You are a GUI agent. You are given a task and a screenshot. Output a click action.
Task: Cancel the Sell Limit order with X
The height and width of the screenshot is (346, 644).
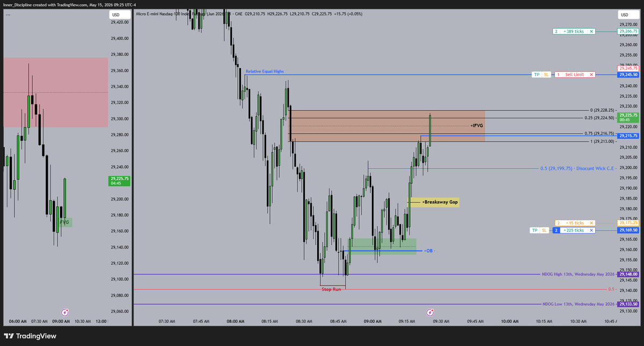click(x=591, y=75)
